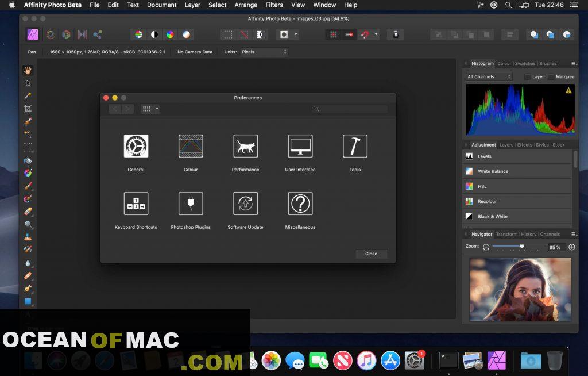Image resolution: width=588 pixels, height=376 pixels.
Task: Add a Black & White adjustment
Action: 517,216
